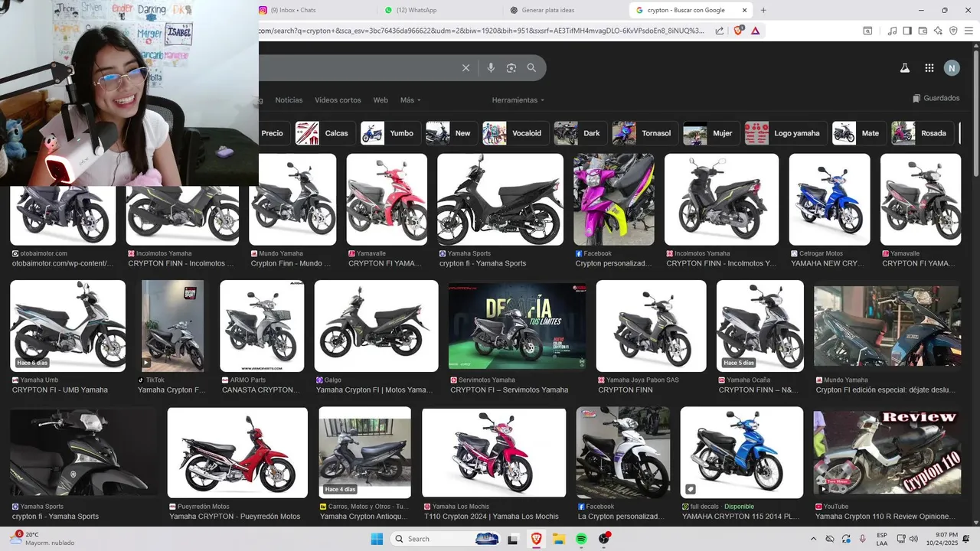Open blue YAMAHA NEW CRY Cetrogar image

[829, 200]
